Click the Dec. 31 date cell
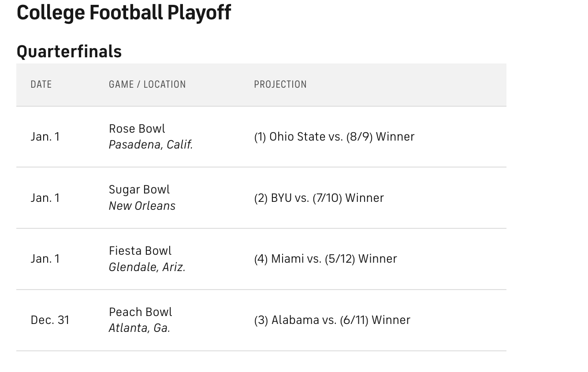 [x=50, y=320]
